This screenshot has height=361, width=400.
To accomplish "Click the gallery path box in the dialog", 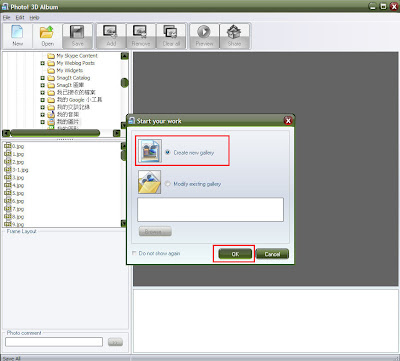I will click(x=210, y=210).
